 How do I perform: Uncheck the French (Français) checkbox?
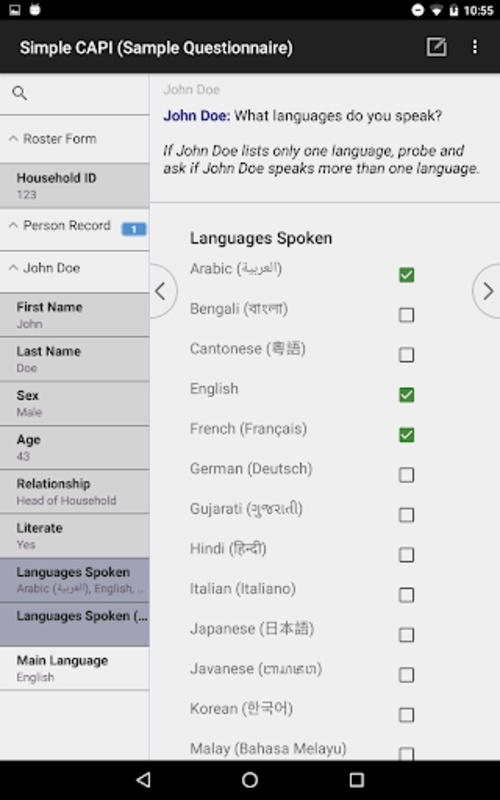(x=406, y=435)
